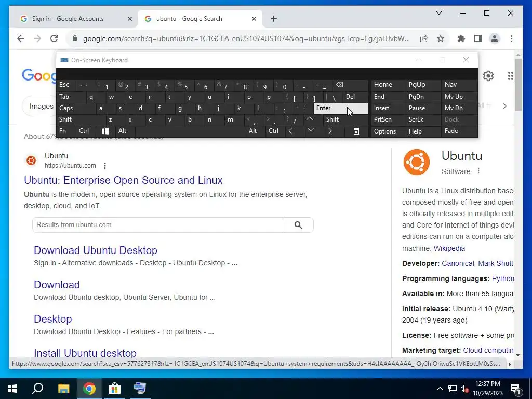Open Google search settings gear

[x=488, y=76]
